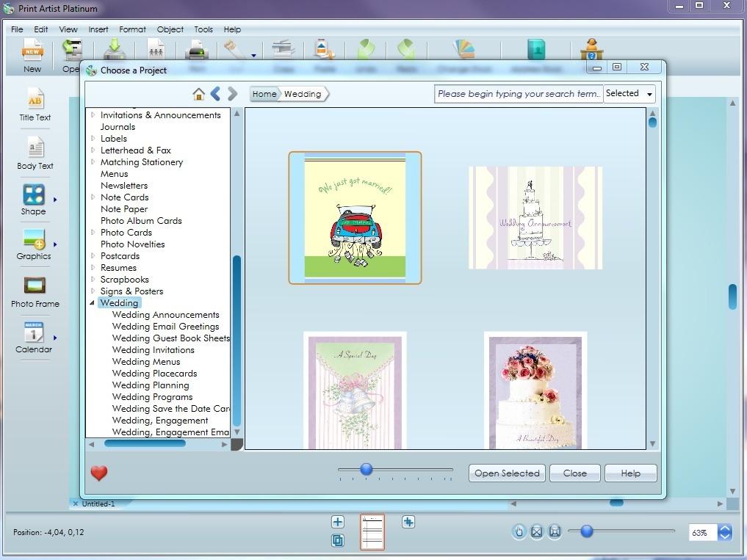Open the Edit menu

click(41, 29)
